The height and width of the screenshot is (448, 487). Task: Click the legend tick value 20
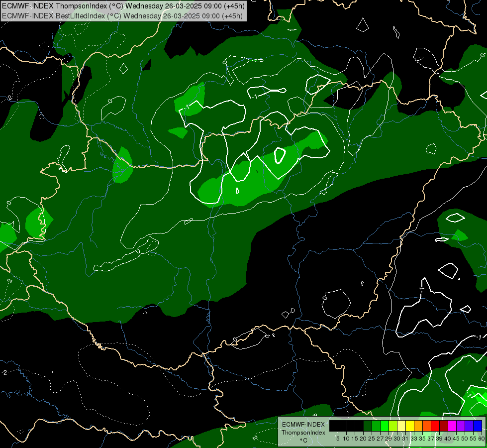[x=363, y=439]
